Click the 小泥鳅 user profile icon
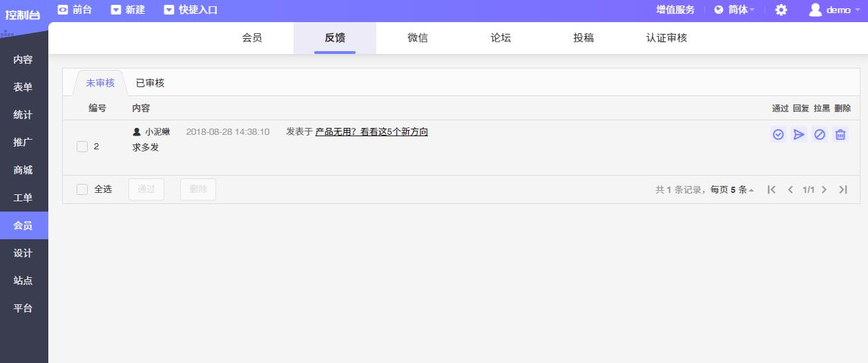 (137, 131)
